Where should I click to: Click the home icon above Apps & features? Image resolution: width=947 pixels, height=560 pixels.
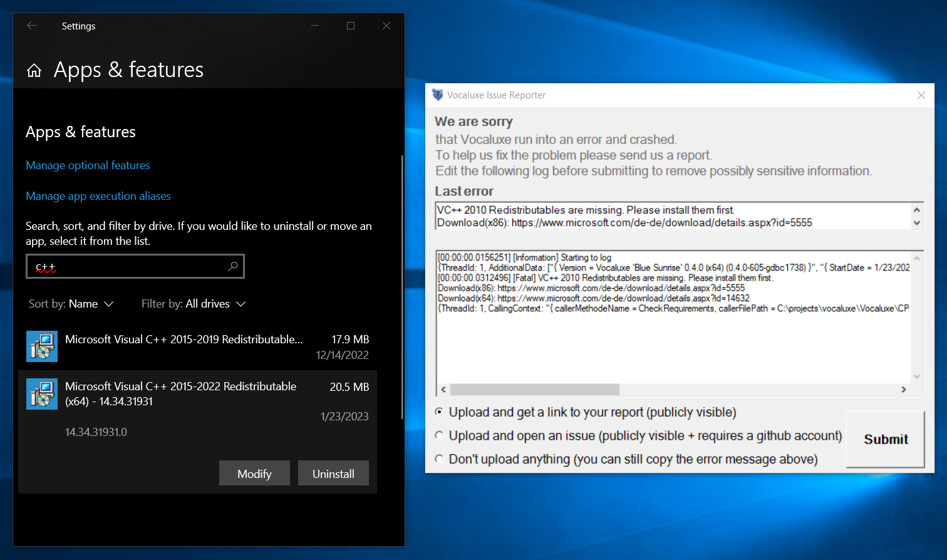tap(34, 70)
